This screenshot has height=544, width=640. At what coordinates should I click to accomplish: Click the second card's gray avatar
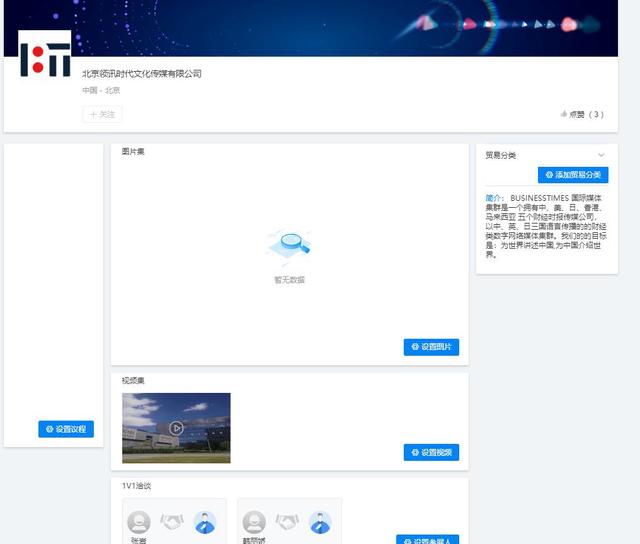255,522
